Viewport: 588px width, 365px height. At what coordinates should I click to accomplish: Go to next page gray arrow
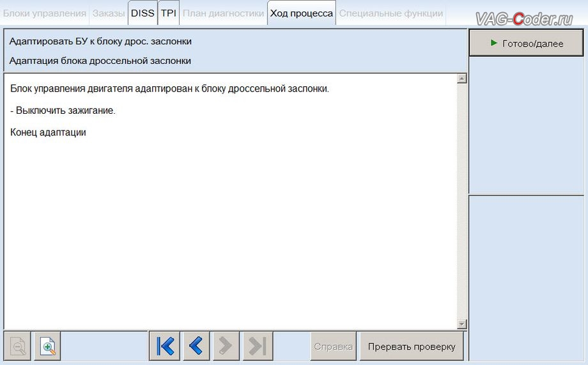[x=226, y=346]
